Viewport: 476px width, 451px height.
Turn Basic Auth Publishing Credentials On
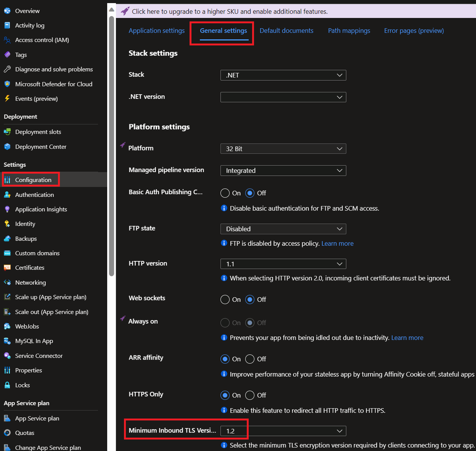(x=225, y=193)
